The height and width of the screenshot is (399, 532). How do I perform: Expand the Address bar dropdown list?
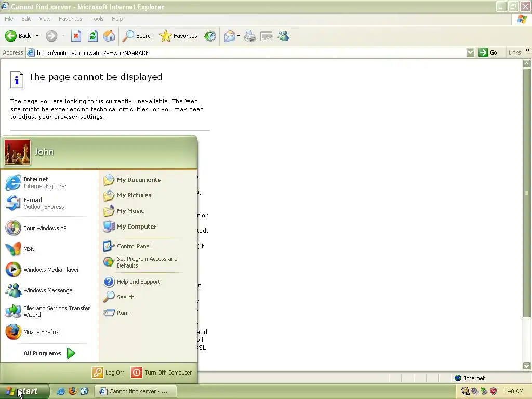point(470,52)
